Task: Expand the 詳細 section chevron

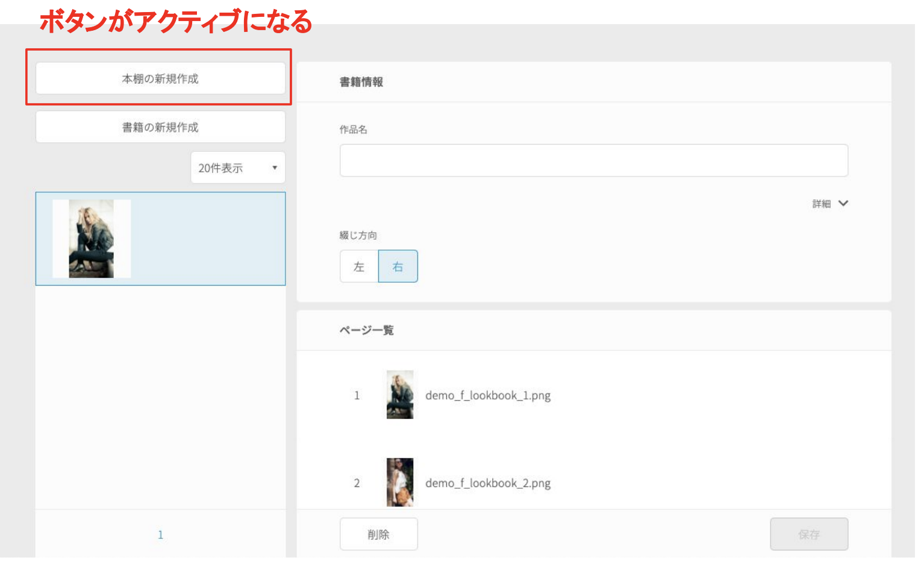Action: point(843,204)
